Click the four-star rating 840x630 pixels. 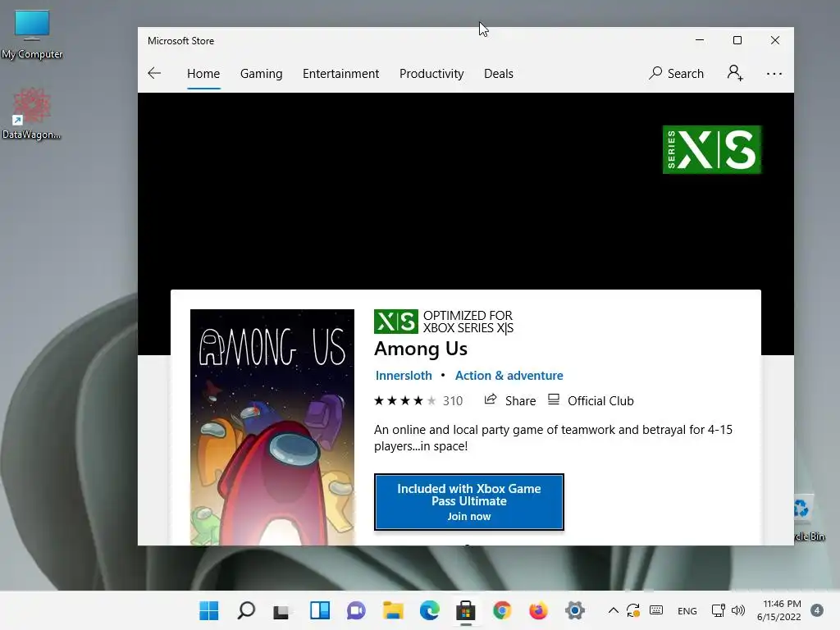pos(404,400)
